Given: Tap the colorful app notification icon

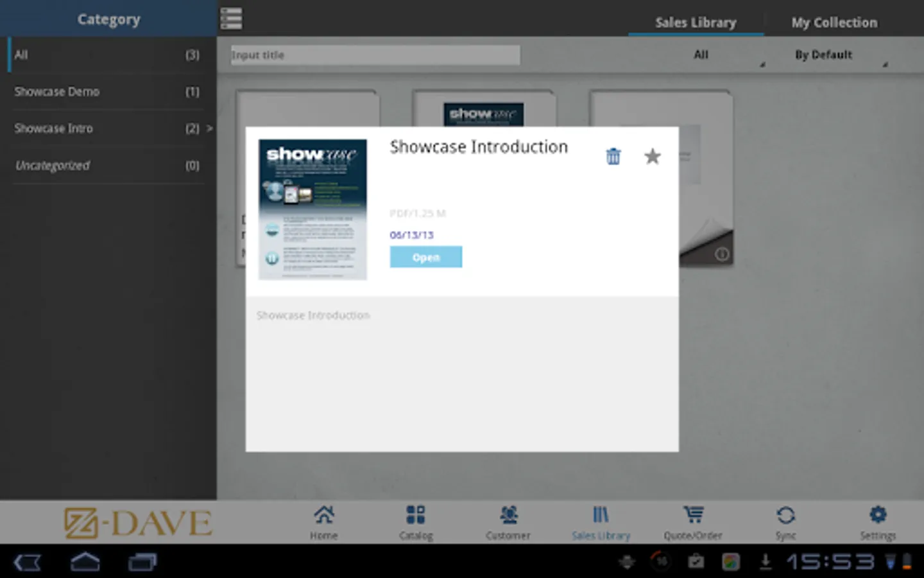Looking at the screenshot, I should click(730, 562).
